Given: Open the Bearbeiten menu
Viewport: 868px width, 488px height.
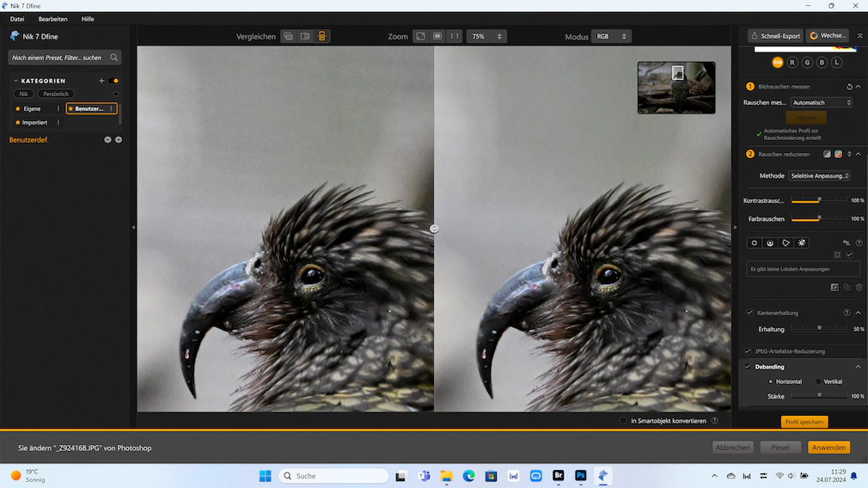Looking at the screenshot, I should point(52,19).
